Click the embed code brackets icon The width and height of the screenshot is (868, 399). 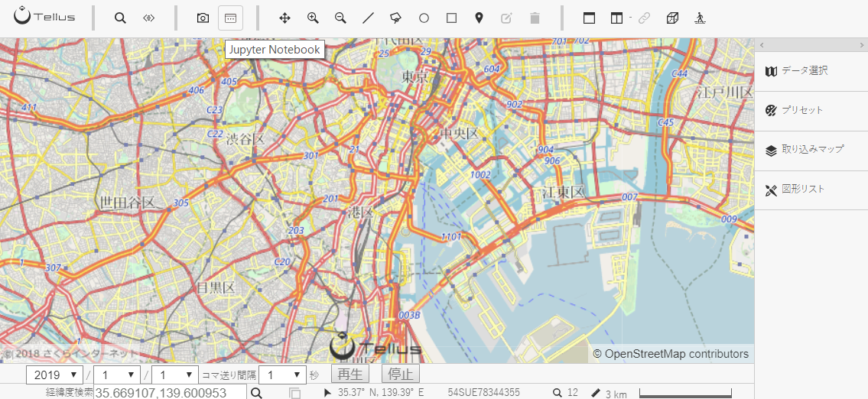coord(148,18)
